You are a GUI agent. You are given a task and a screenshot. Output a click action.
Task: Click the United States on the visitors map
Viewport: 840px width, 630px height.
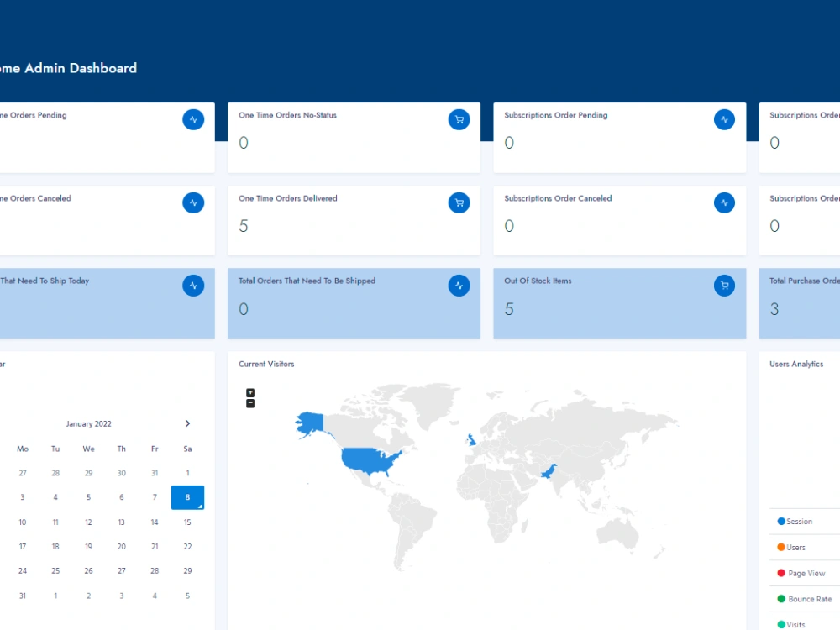point(369,460)
